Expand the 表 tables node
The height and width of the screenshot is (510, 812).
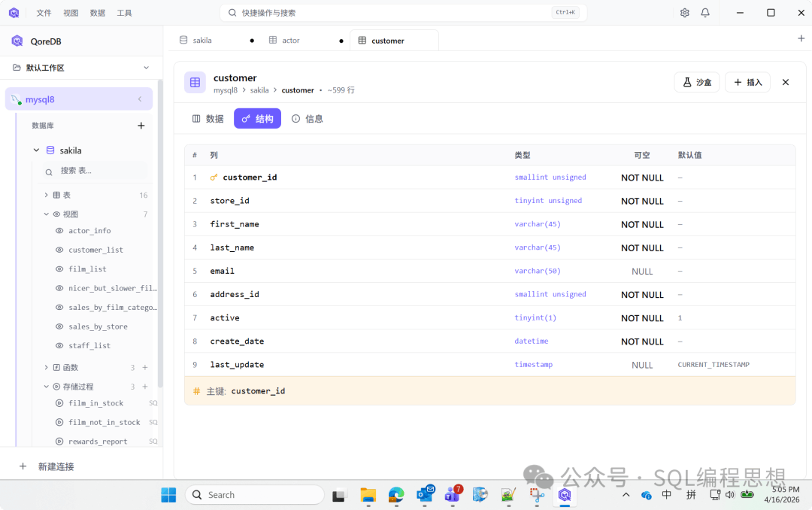coord(46,195)
